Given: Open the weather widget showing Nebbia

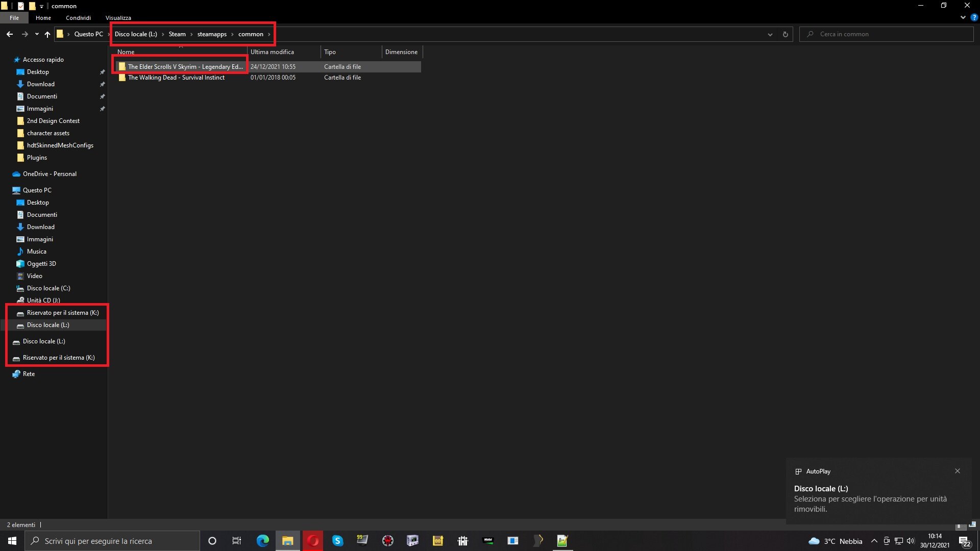Looking at the screenshot, I should pos(836,541).
